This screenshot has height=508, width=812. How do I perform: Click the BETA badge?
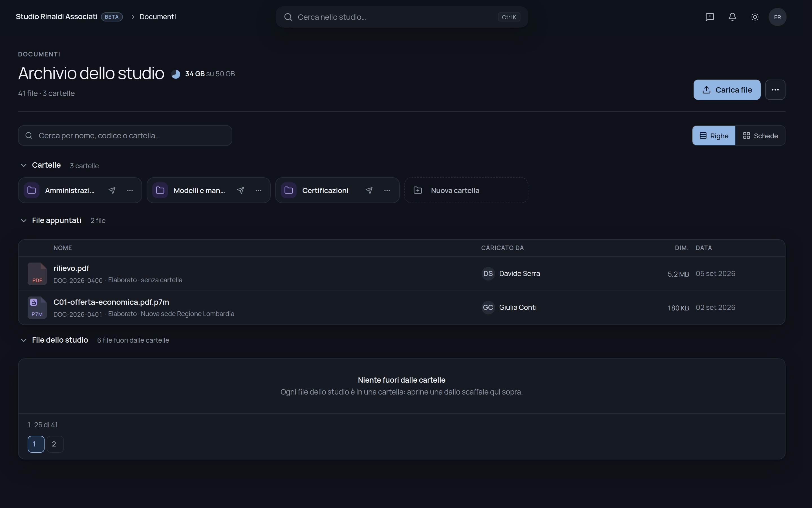click(112, 17)
